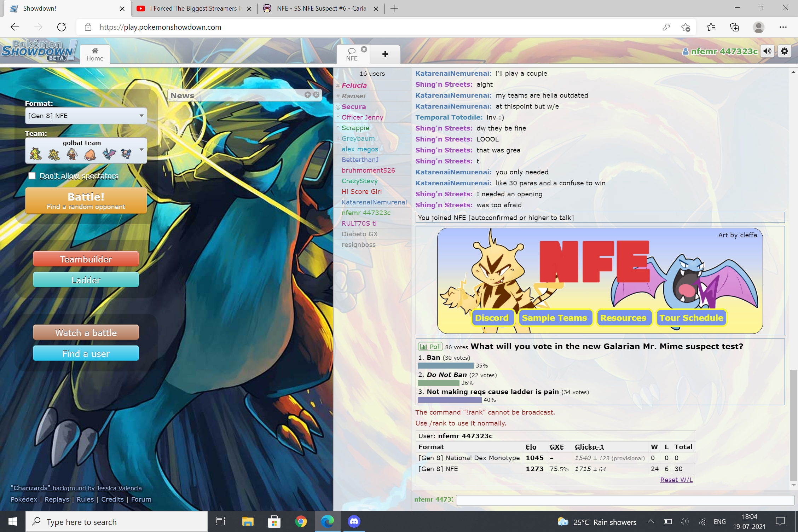Screen dimensions: 798x532
Task: Click the chat message input field
Action: [x=625, y=500]
